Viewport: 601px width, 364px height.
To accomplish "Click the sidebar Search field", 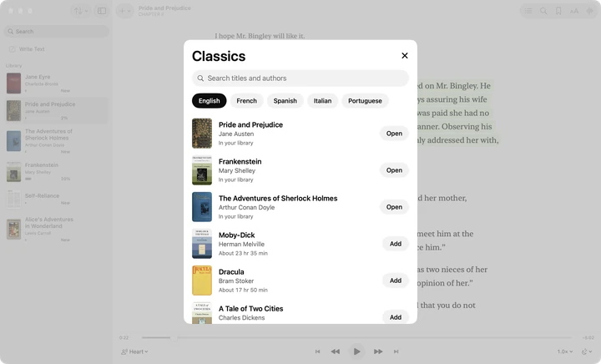I will (x=57, y=32).
